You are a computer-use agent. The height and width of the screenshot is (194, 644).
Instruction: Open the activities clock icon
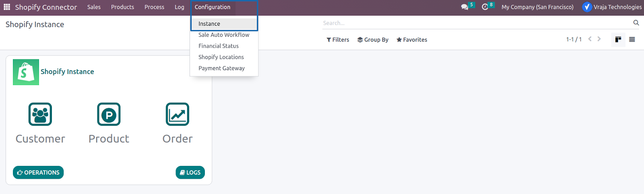point(485,7)
